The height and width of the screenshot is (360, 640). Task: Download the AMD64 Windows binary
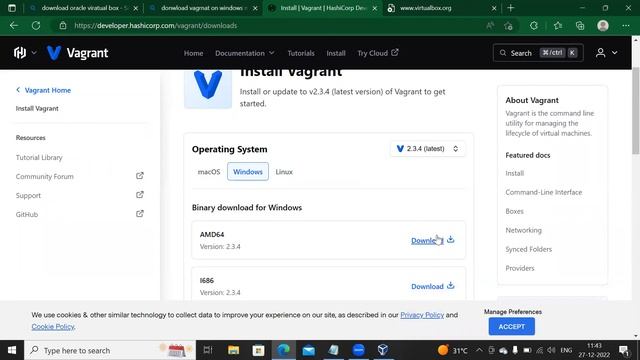tap(427, 241)
